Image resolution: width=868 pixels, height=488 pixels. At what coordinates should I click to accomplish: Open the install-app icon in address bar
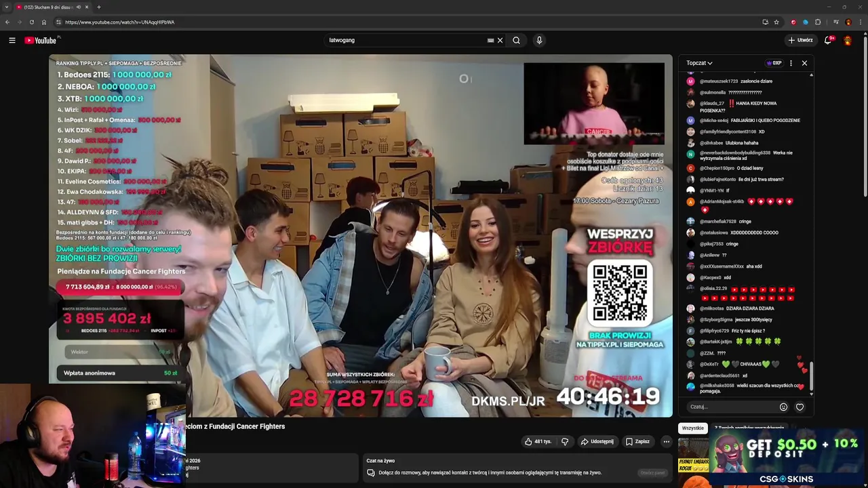pyautogui.click(x=765, y=22)
